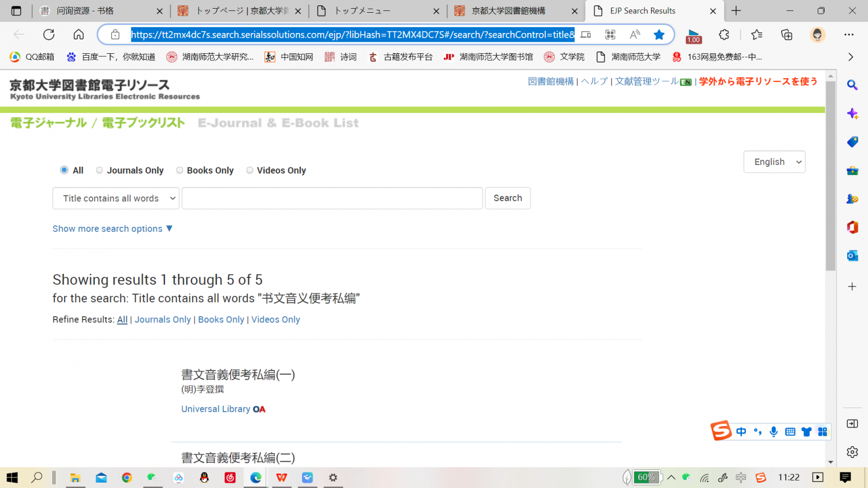Viewport: 868px width, 488px height.
Task: Open the Sogou soft keyboard icon
Action: click(x=790, y=431)
